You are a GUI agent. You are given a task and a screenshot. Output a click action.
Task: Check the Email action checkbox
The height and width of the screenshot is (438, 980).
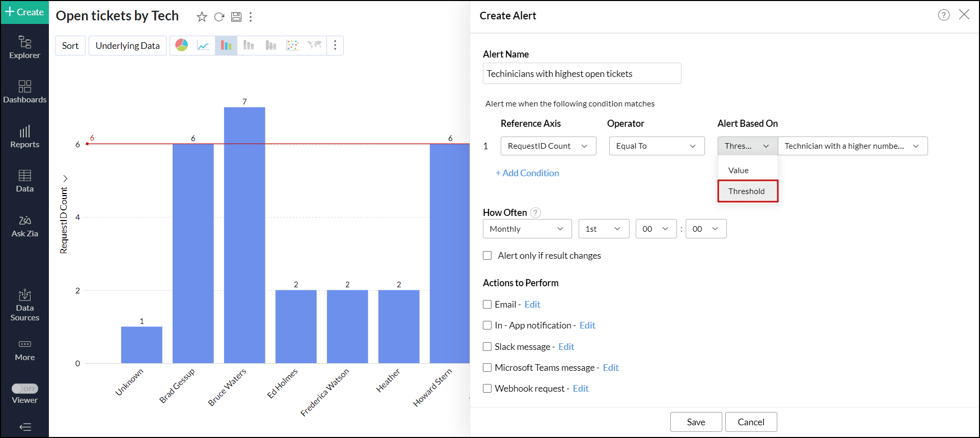click(x=487, y=305)
